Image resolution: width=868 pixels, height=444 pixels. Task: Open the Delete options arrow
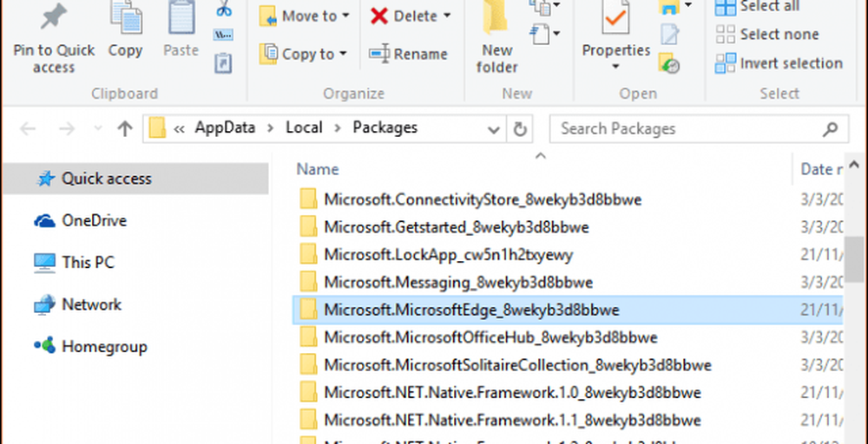click(447, 16)
